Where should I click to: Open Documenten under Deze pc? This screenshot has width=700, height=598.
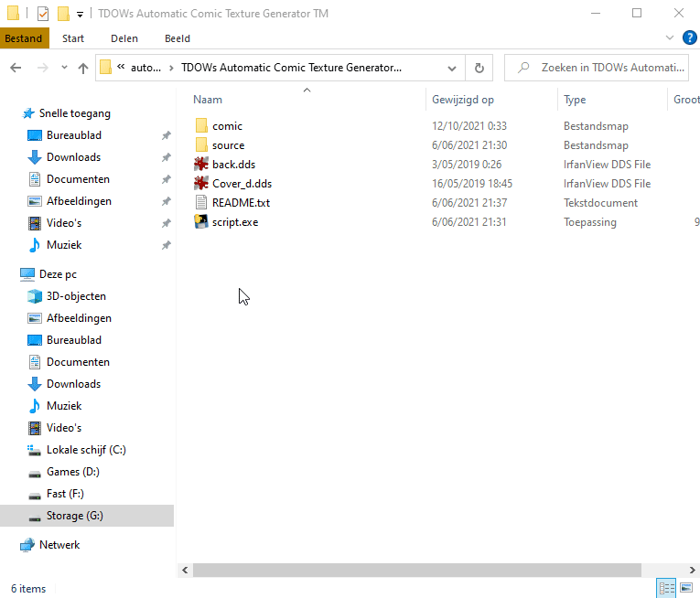tap(78, 361)
